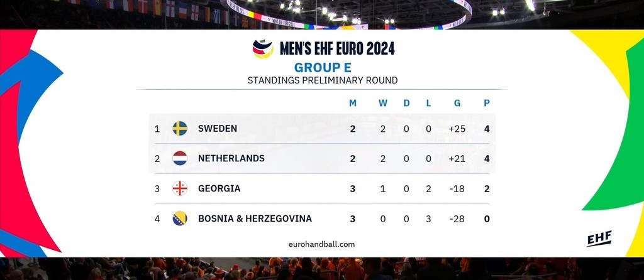Image resolution: width=644 pixels, height=280 pixels.
Task: Click the Bosnia & Herzegovina team name
Action: tap(255, 218)
